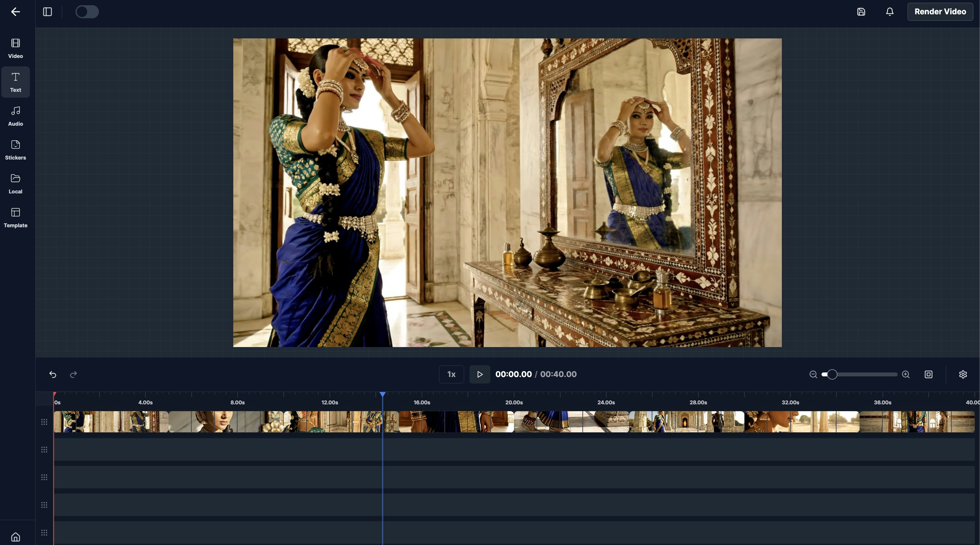Click the undo arrow icon

tap(53, 374)
